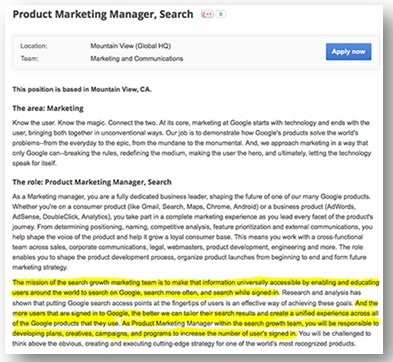Click the Product Marketing Manager, Search page title
This screenshot has height=362, width=393.
103,14
